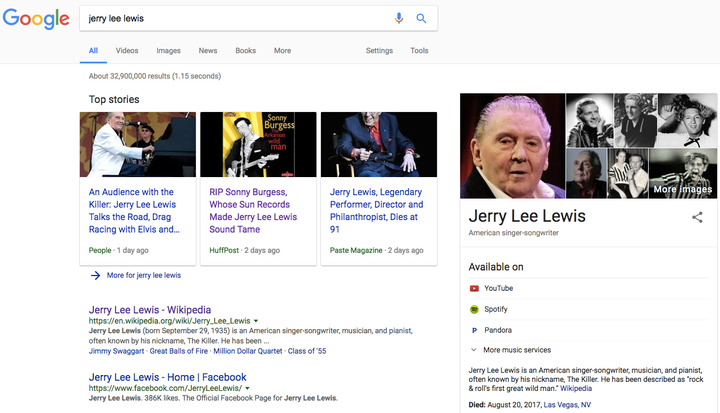Click arrow icon beside More for jerry lee lewis
The image size is (720, 413).
point(95,275)
